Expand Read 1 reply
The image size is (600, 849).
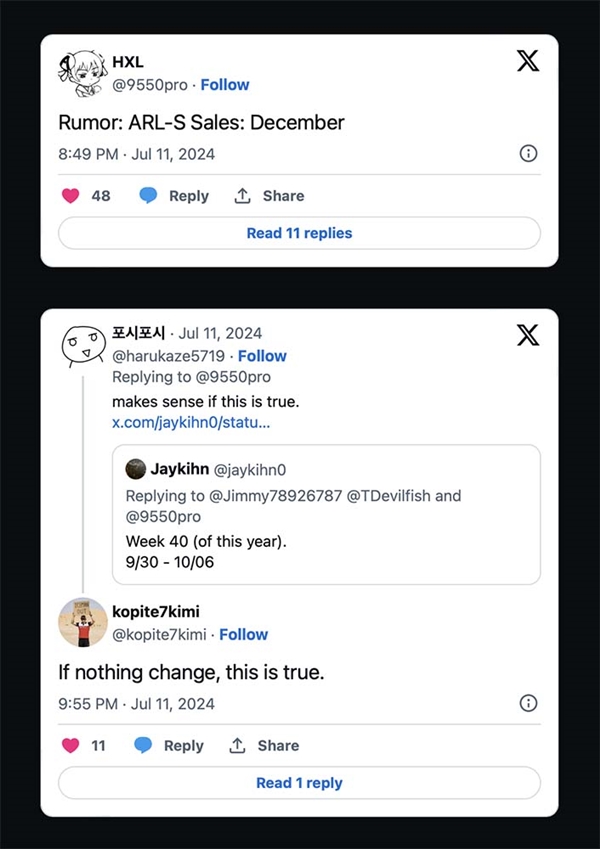coord(299,783)
